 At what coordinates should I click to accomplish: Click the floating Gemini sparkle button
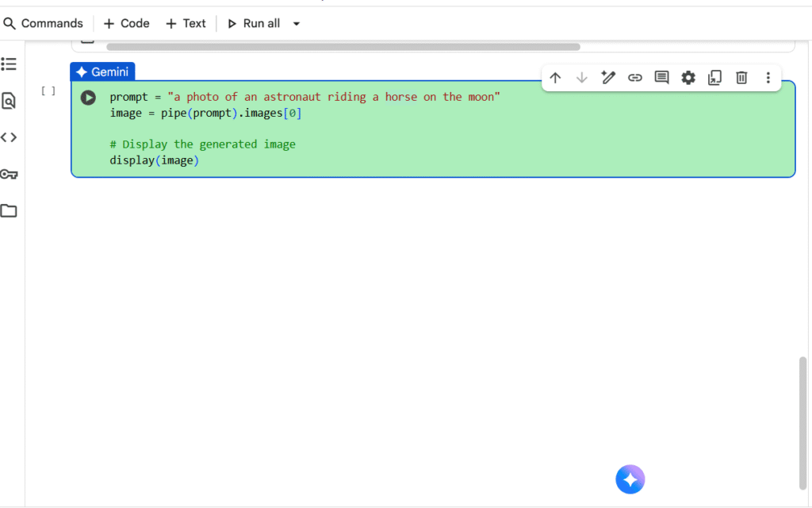click(630, 479)
